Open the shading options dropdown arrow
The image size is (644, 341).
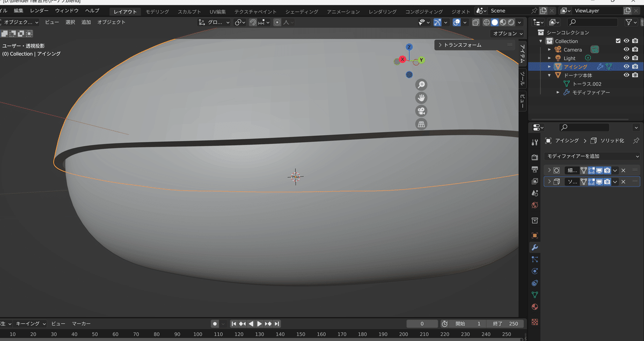coord(520,23)
